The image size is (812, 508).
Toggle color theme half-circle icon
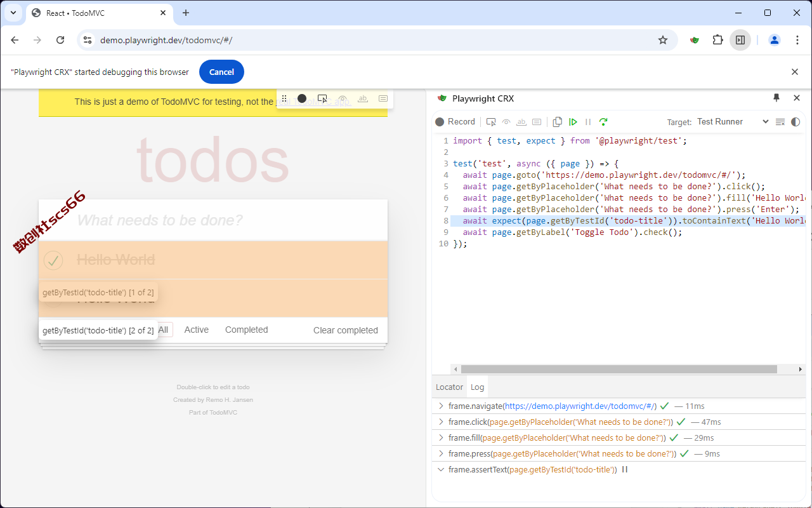click(x=796, y=122)
